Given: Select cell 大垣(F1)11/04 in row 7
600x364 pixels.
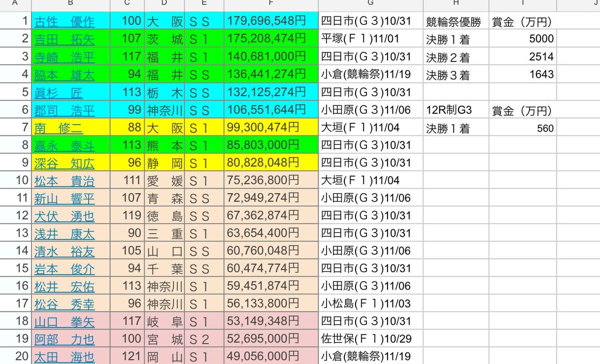Looking at the screenshot, I should coord(371,128).
